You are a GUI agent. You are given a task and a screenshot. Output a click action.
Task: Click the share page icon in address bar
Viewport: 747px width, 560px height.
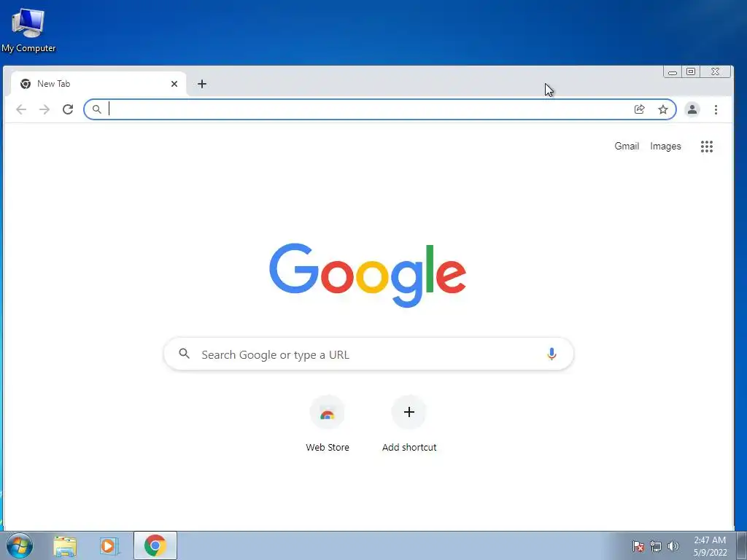point(639,109)
